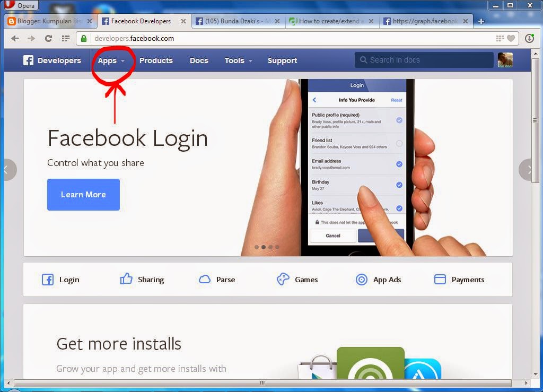543x392 pixels.
Task: Click the vertical scrollbar down arrow
Action: (536, 374)
